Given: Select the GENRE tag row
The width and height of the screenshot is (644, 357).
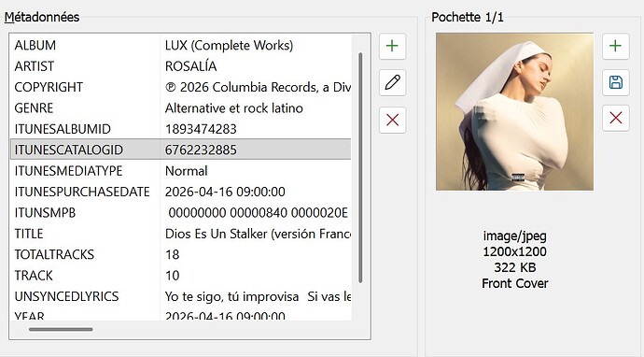Looking at the screenshot, I should tap(181, 108).
